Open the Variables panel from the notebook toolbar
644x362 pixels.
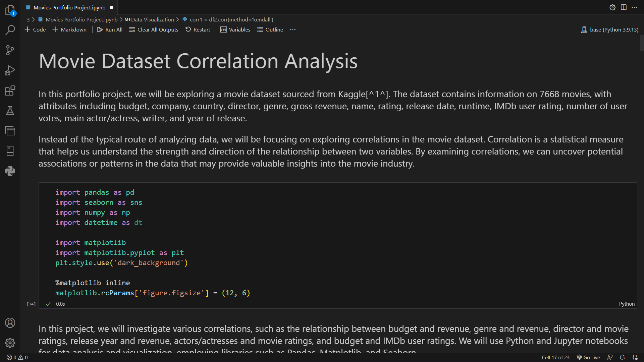click(235, 29)
